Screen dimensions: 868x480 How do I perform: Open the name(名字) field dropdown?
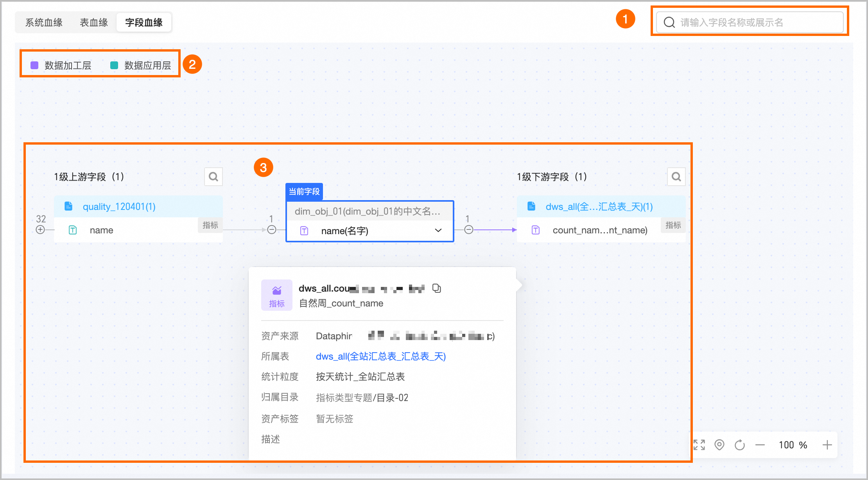tap(438, 231)
